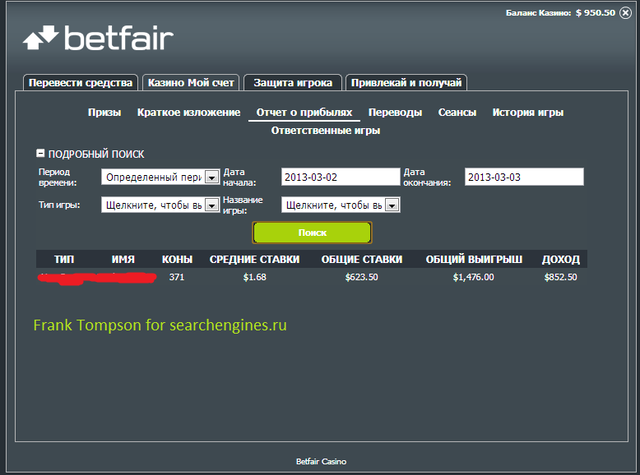Select the Отчет о прибылях link
Screen dimensions: 640x475
point(304,113)
